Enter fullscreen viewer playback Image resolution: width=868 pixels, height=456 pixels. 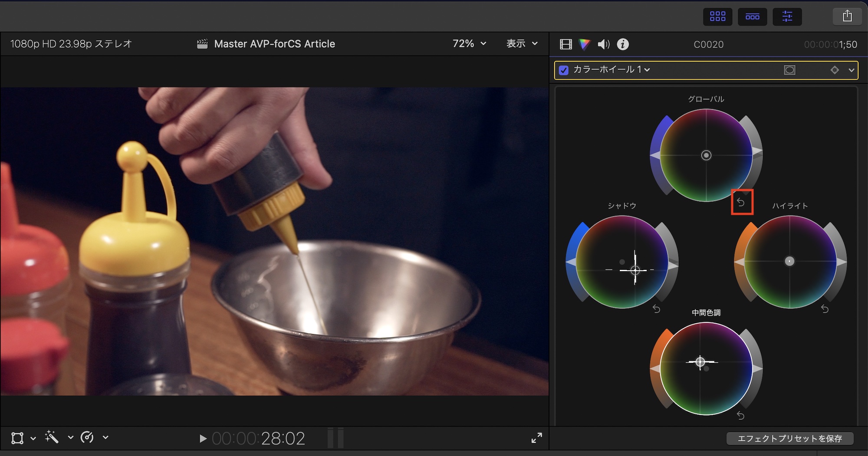[x=536, y=438]
